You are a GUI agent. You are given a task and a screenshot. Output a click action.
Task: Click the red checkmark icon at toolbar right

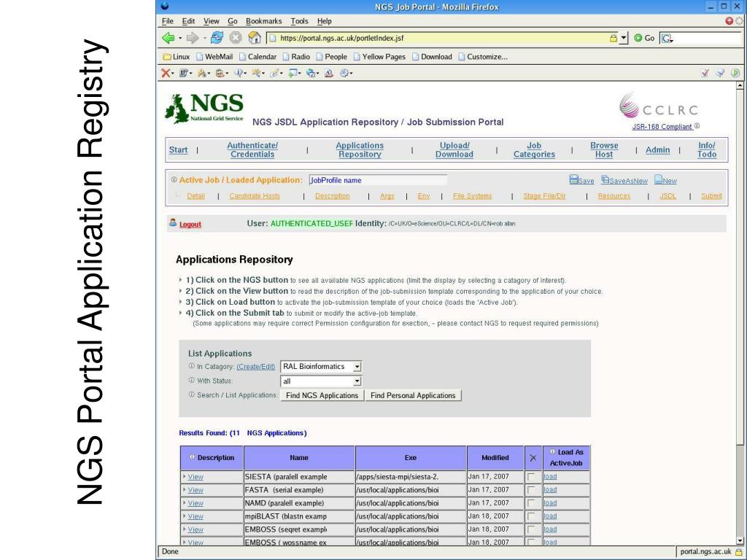point(705,73)
